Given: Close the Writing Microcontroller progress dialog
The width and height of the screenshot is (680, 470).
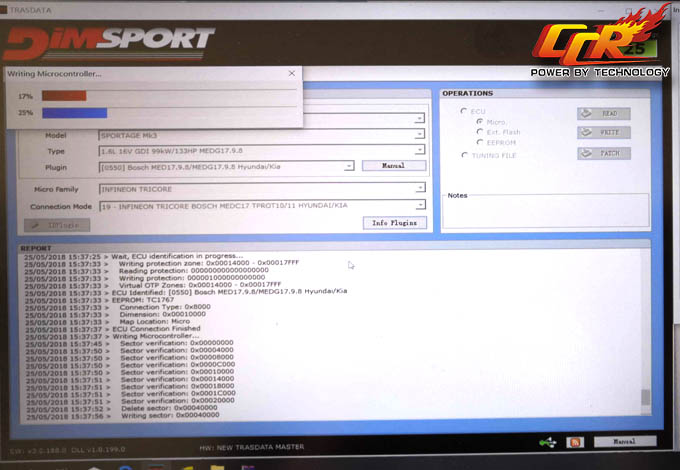Looking at the screenshot, I should pyautogui.click(x=292, y=74).
